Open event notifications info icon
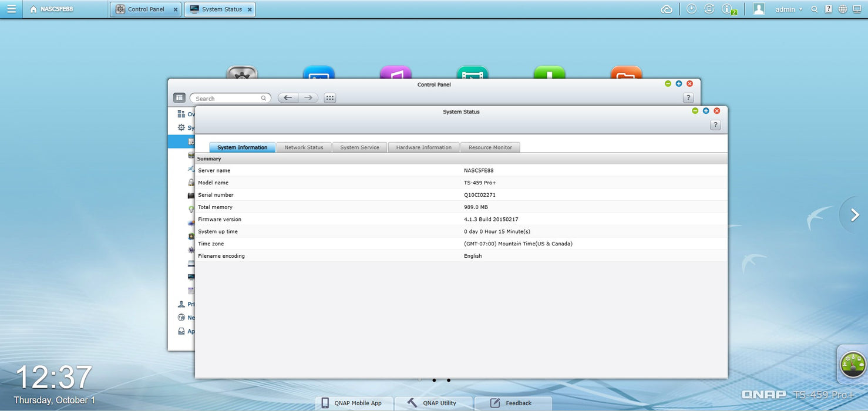This screenshot has width=868, height=411. click(728, 9)
